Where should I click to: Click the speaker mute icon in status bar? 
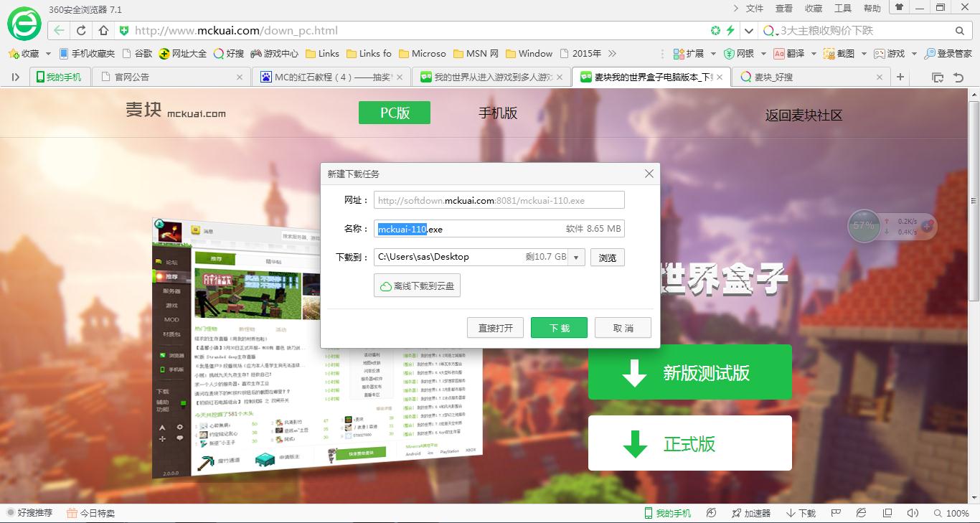pos(913,513)
